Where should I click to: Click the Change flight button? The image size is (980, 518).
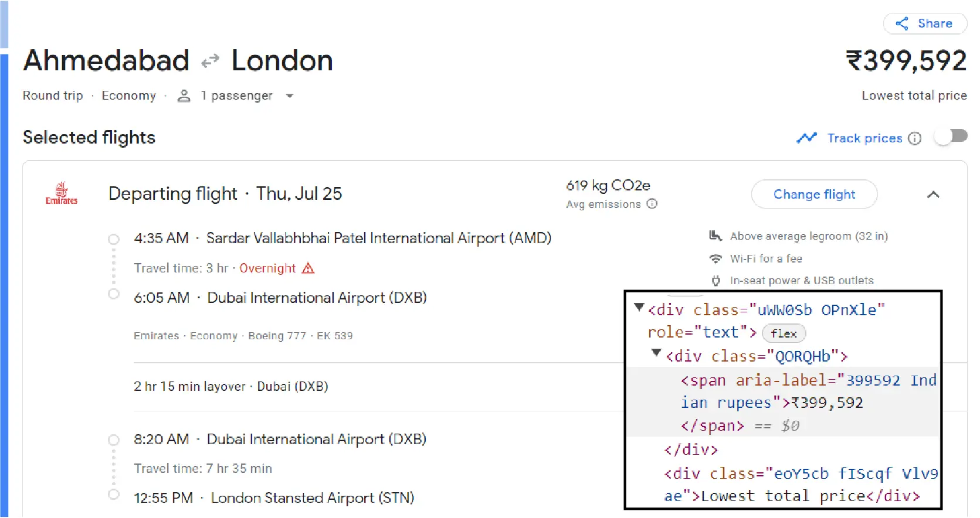coord(814,194)
